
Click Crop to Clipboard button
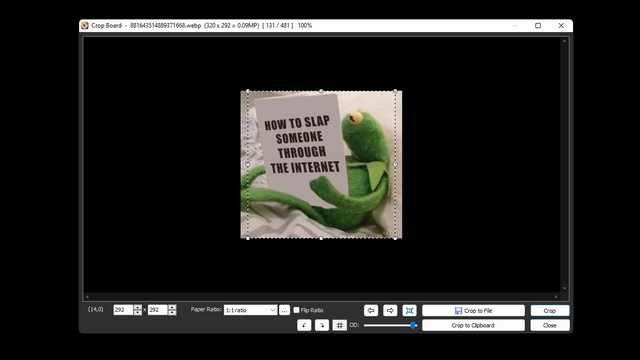473,325
